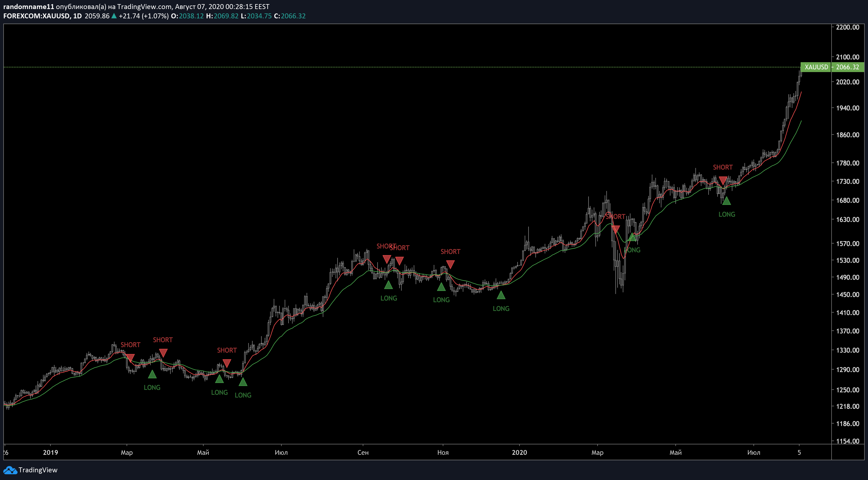Click the 1630.00 price axis label

pos(848,219)
